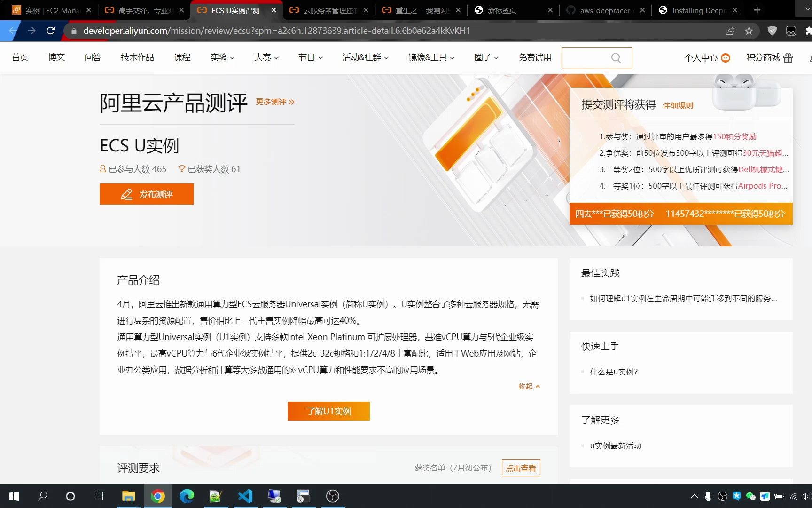
Task: Click the browser forward arrow
Action: [31, 31]
